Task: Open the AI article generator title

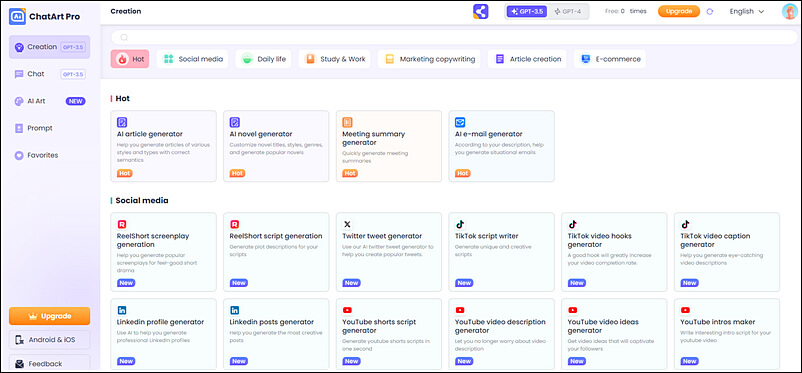Action: coord(149,134)
